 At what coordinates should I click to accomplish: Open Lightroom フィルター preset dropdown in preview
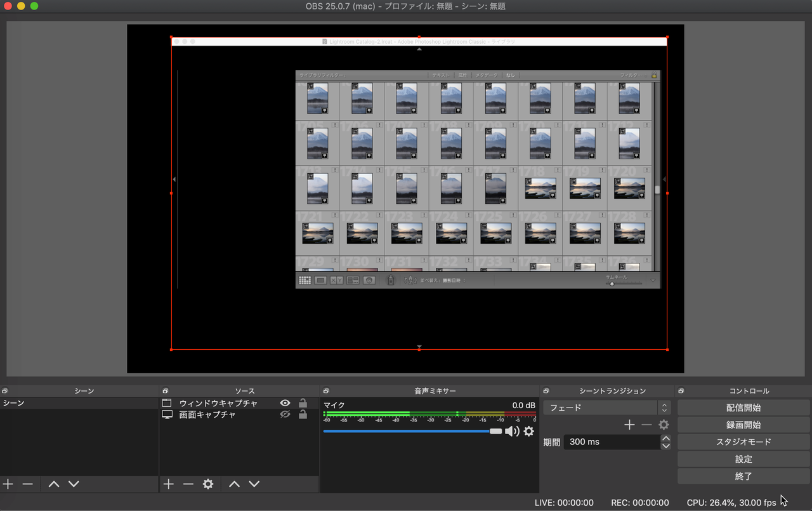pyautogui.click(x=634, y=75)
